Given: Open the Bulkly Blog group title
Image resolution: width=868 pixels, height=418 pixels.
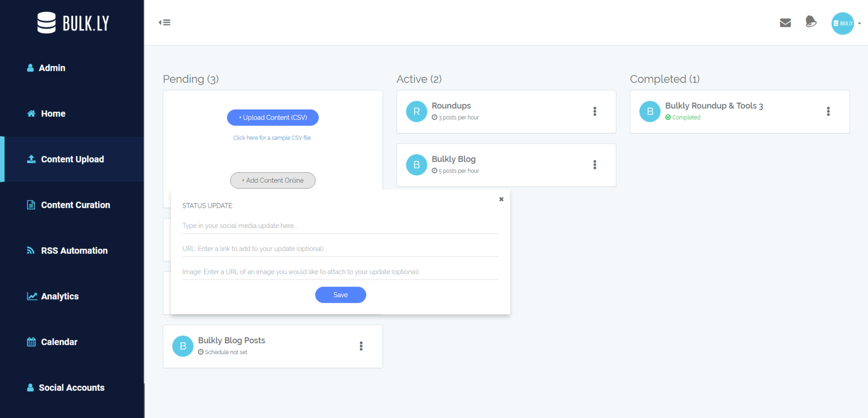Looking at the screenshot, I should tap(454, 159).
